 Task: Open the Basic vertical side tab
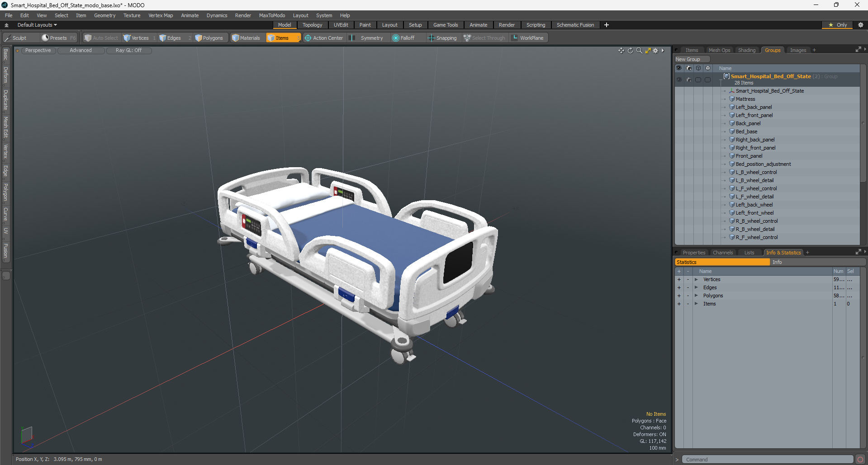(6, 55)
